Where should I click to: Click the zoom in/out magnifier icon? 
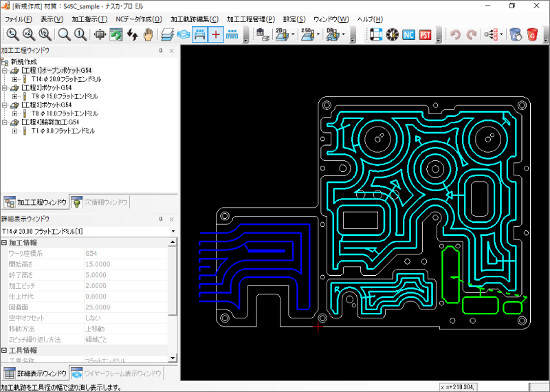(x=12, y=34)
